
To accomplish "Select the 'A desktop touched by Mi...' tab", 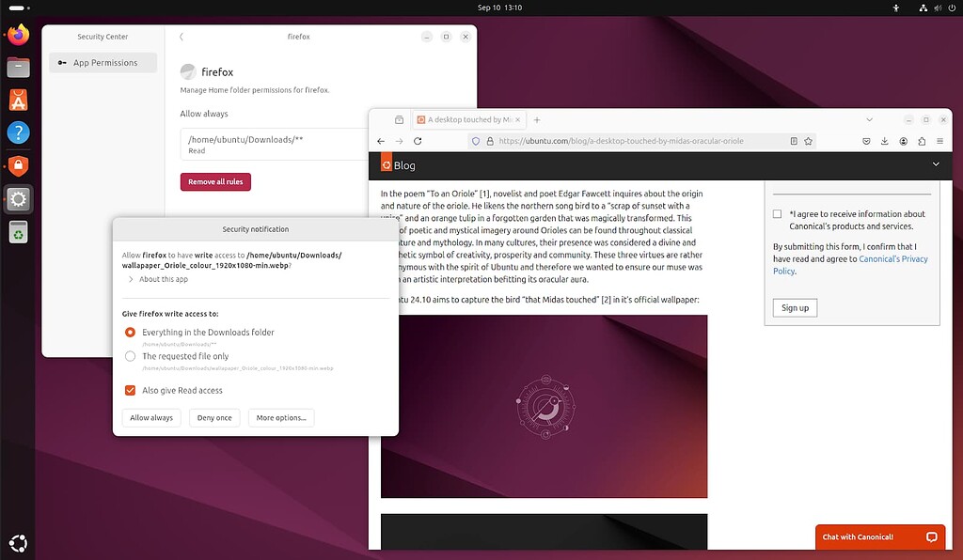I will coord(467,119).
